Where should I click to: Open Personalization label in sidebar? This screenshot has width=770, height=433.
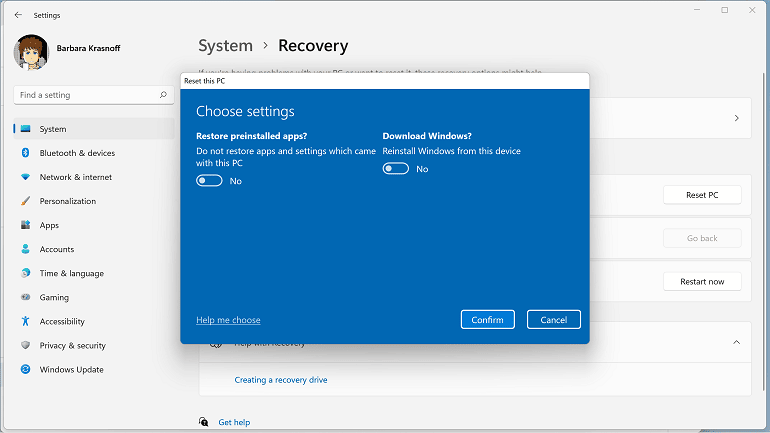(x=68, y=201)
